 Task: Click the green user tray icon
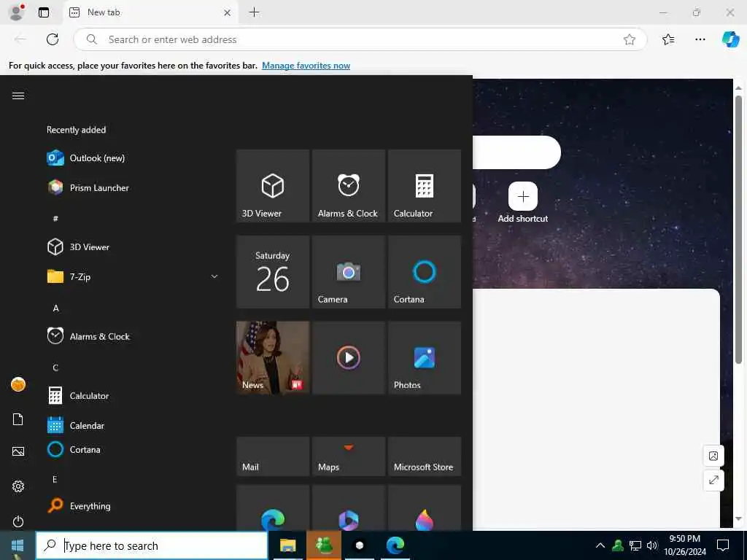click(x=618, y=545)
